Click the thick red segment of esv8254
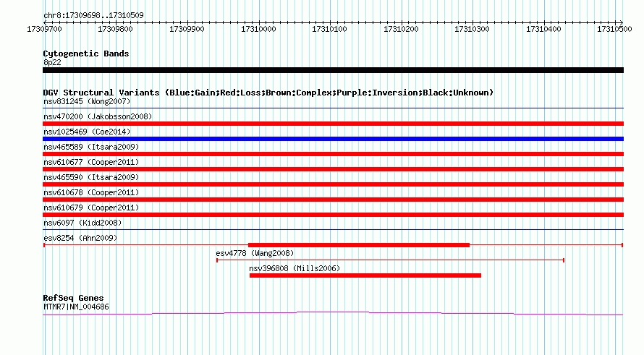The width and height of the screenshot is (644, 355). coord(359,245)
